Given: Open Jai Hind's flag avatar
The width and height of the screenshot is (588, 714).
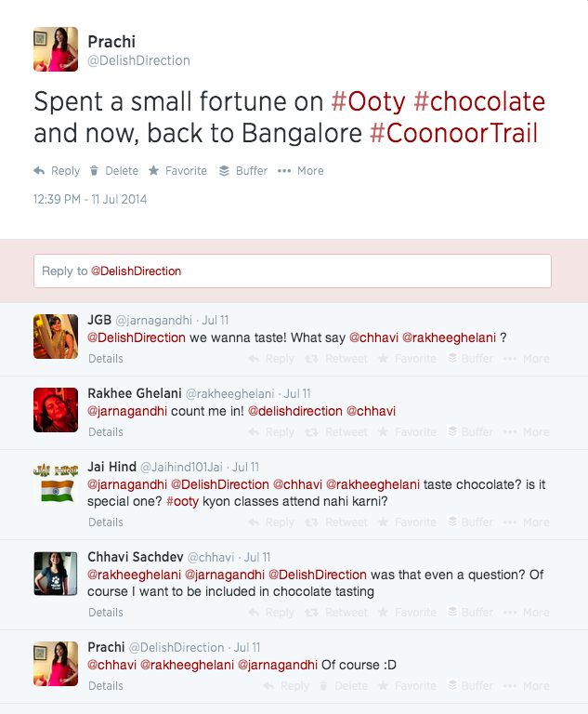Looking at the screenshot, I should [x=55, y=483].
